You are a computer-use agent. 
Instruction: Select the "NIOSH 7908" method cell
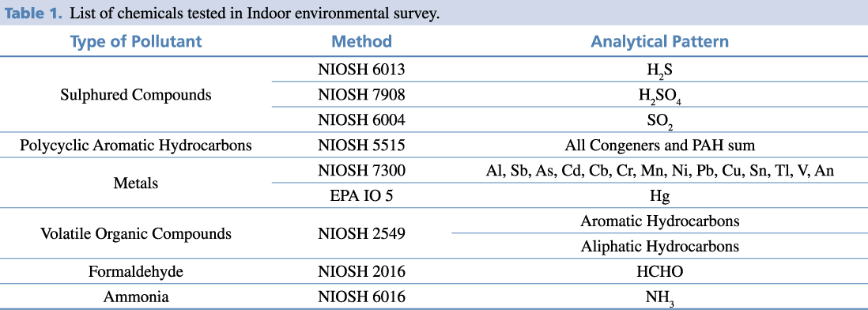tap(361, 95)
